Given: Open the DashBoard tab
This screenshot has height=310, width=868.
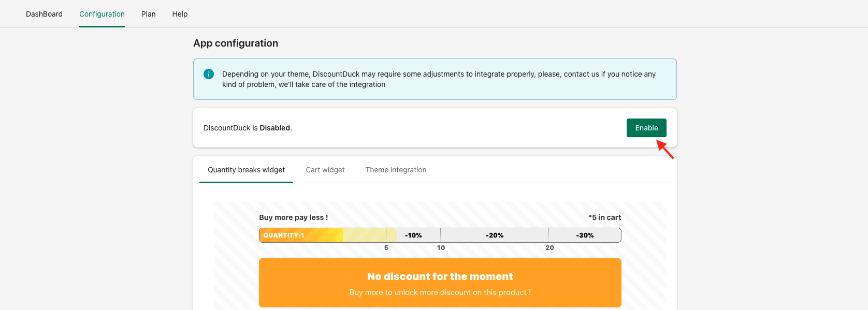Looking at the screenshot, I should click(x=44, y=14).
